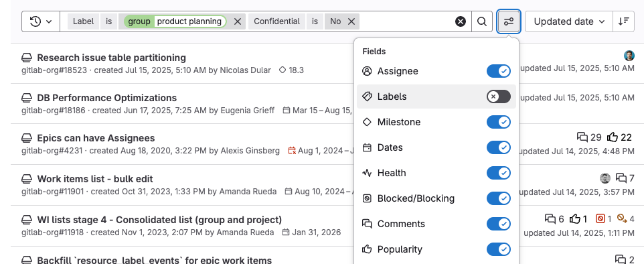
Task: Click gitlab-org#18523 reference text
Action: [x=54, y=70]
